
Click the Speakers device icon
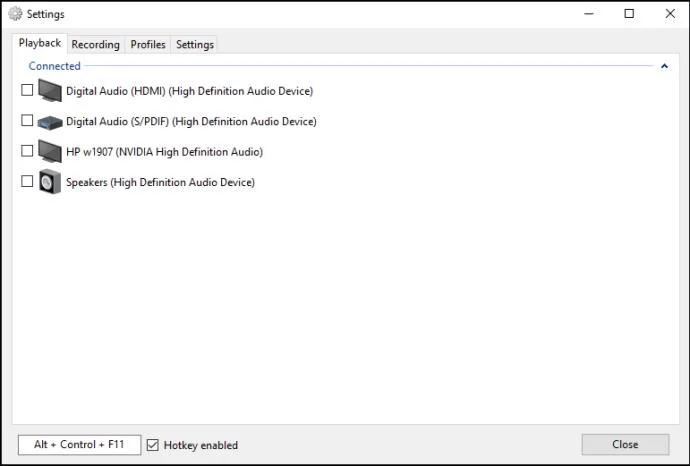pos(50,182)
